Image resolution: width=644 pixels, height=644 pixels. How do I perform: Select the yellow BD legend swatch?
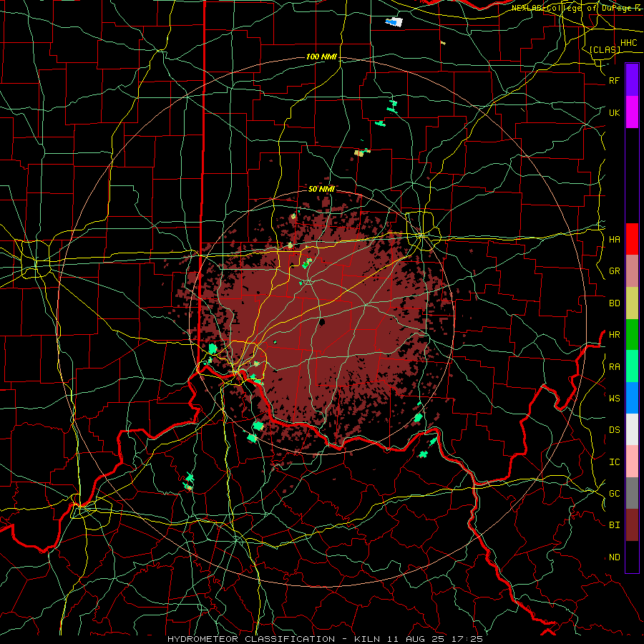[632, 303]
